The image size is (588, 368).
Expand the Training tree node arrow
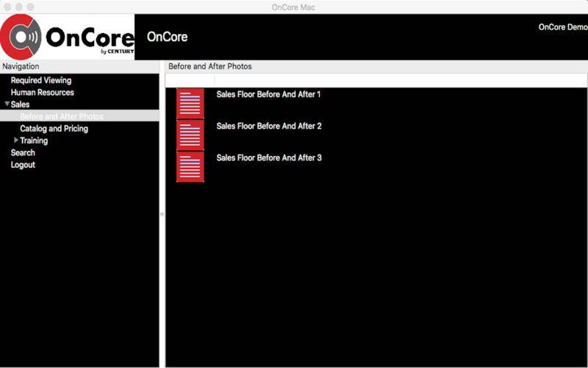pyautogui.click(x=16, y=140)
